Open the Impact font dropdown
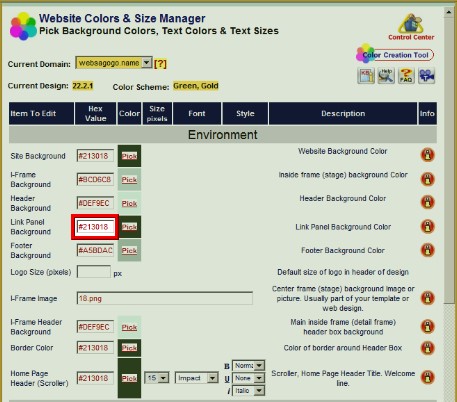This screenshot has width=457, height=402. point(196,378)
